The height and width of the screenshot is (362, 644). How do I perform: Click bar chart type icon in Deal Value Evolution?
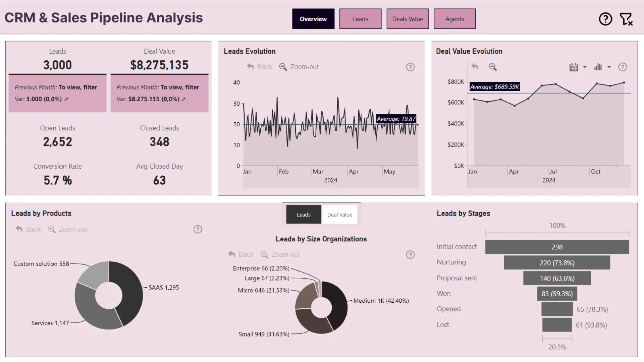click(x=598, y=67)
